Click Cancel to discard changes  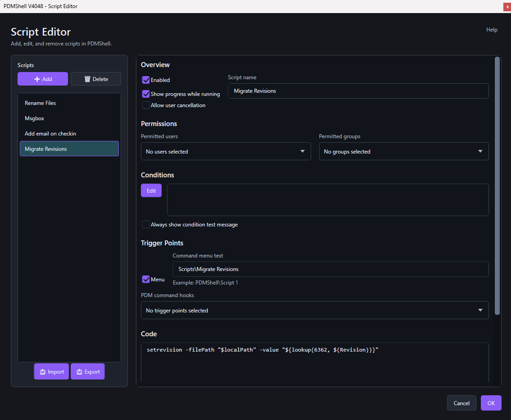(461, 403)
